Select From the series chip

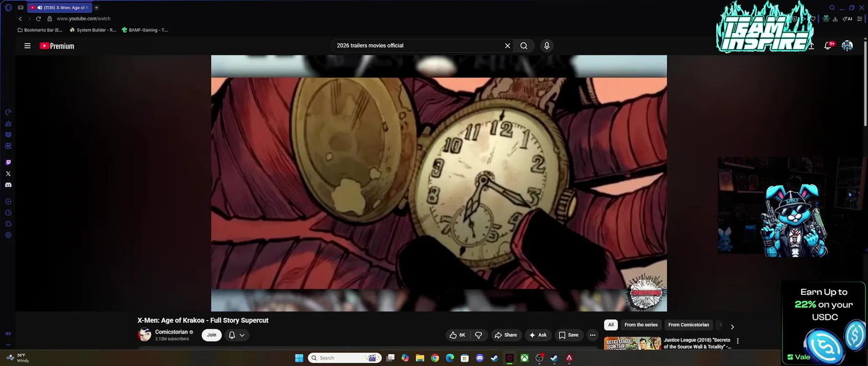pos(641,325)
